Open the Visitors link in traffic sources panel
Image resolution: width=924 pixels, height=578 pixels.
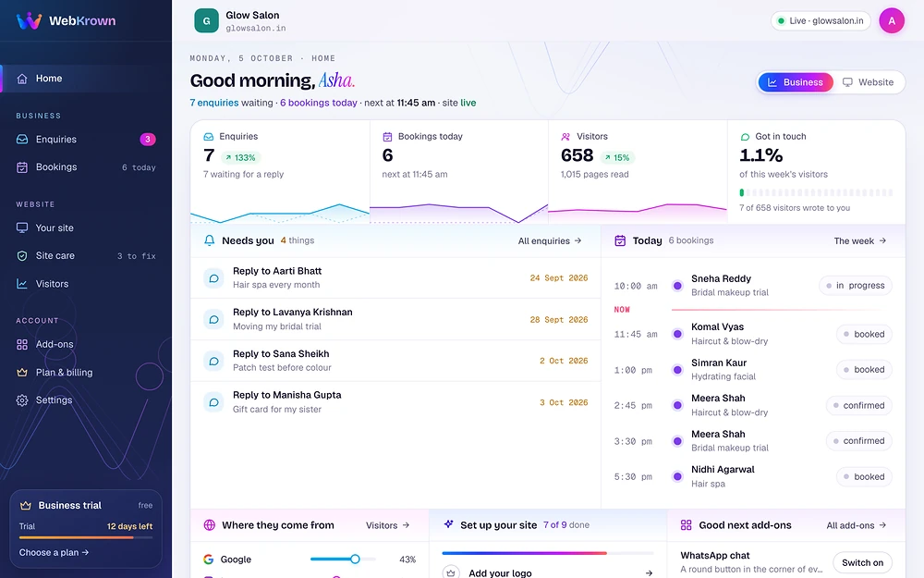(388, 525)
